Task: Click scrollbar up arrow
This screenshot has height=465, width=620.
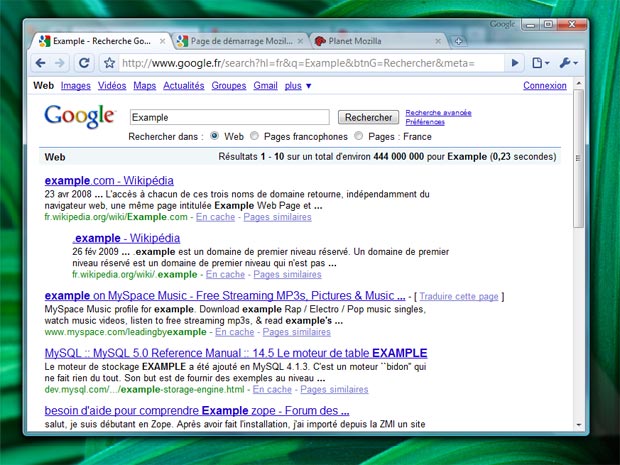Action: coord(578,84)
